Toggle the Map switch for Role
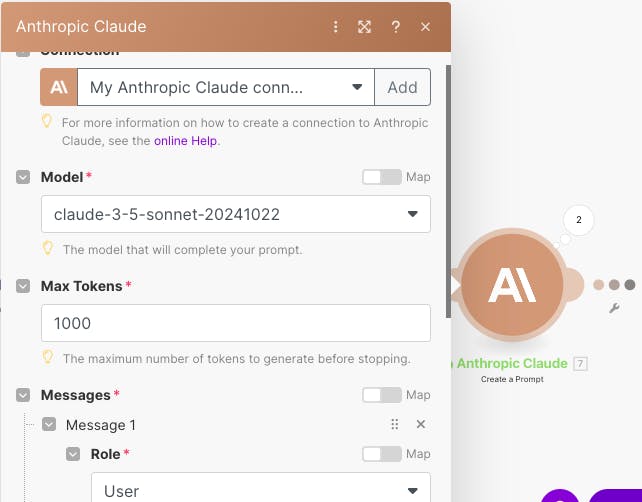 click(x=382, y=454)
